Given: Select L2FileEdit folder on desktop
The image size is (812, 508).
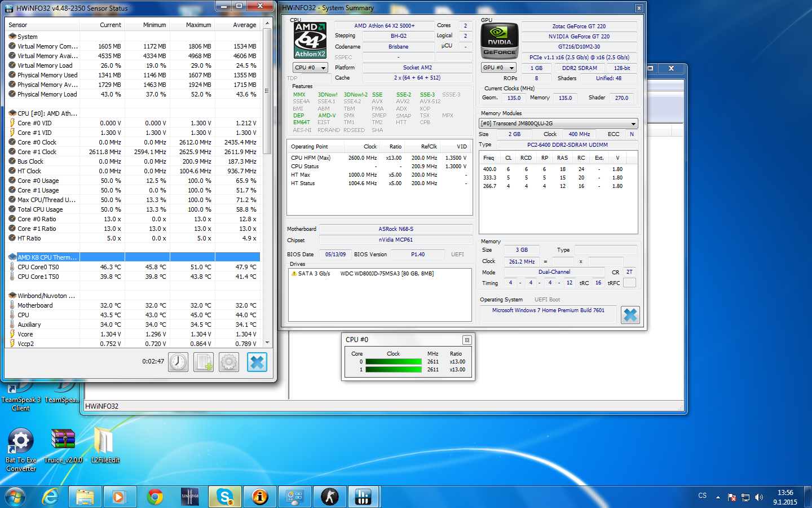Looking at the screenshot, I should [x=105, y=446].
